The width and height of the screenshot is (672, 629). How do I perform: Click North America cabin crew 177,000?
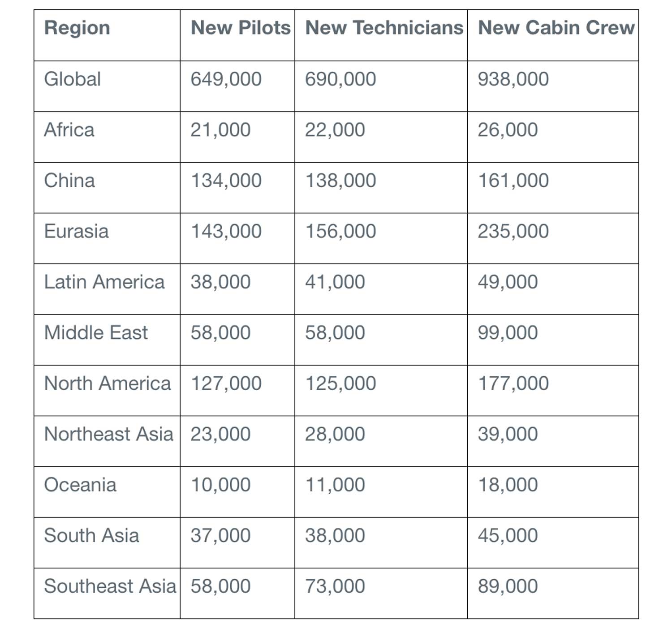coord(513,383)
